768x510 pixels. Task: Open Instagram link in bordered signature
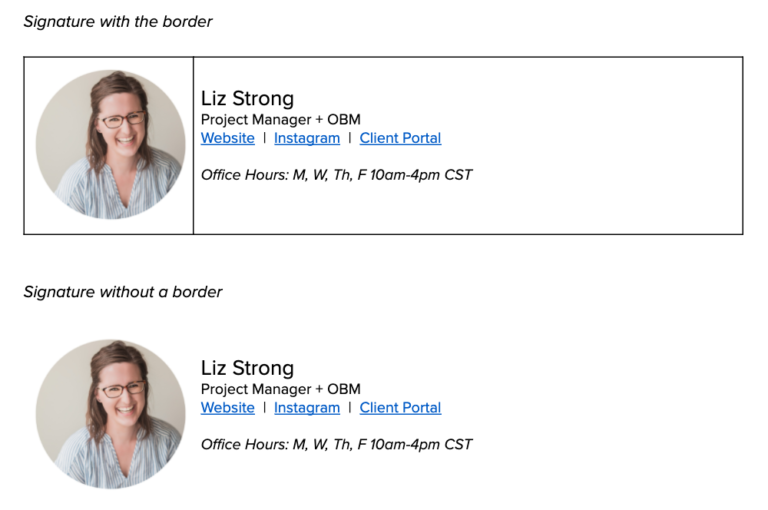point(307,138)
